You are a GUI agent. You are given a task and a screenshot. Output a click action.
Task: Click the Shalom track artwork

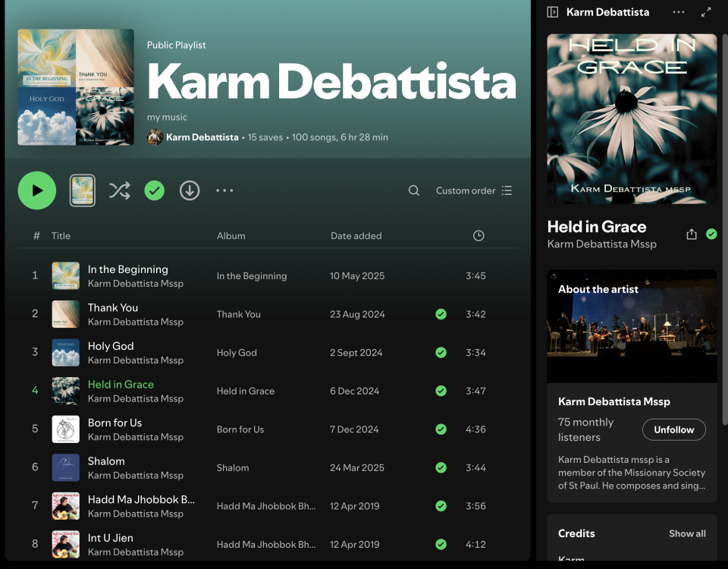pos(65,467)
